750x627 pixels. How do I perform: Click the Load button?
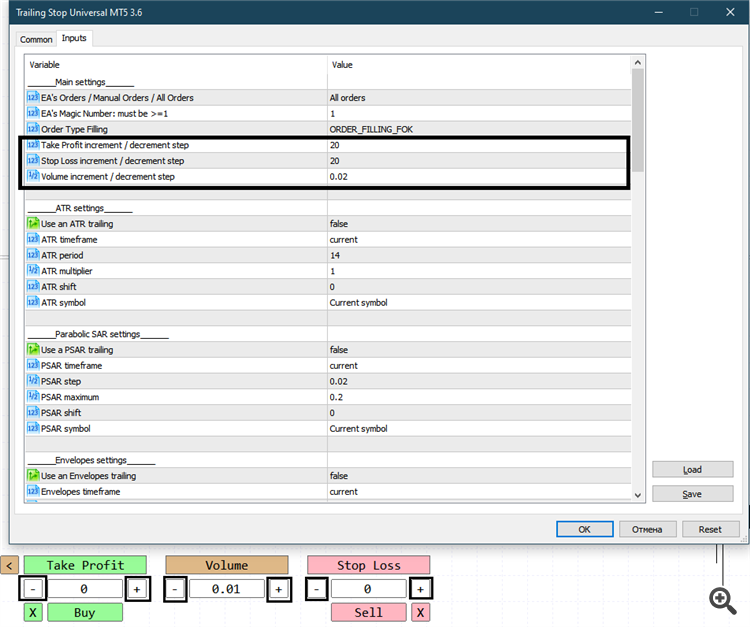(692, 470)
